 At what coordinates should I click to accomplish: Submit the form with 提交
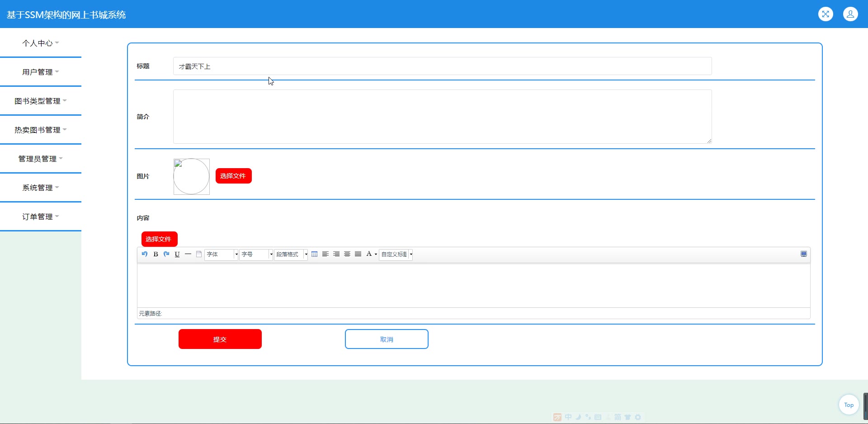pos(220,339)
